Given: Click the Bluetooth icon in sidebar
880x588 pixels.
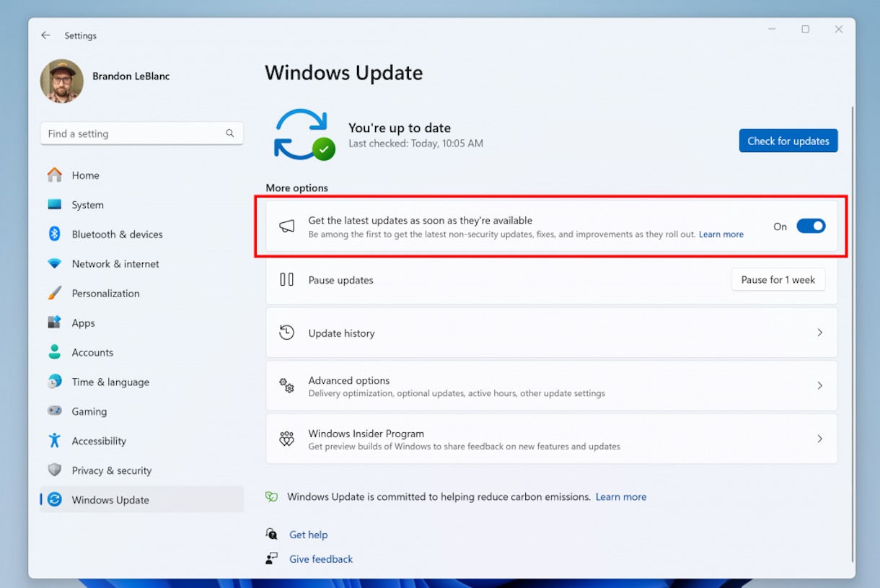Looking at the screenshot, I should (55, 234).
